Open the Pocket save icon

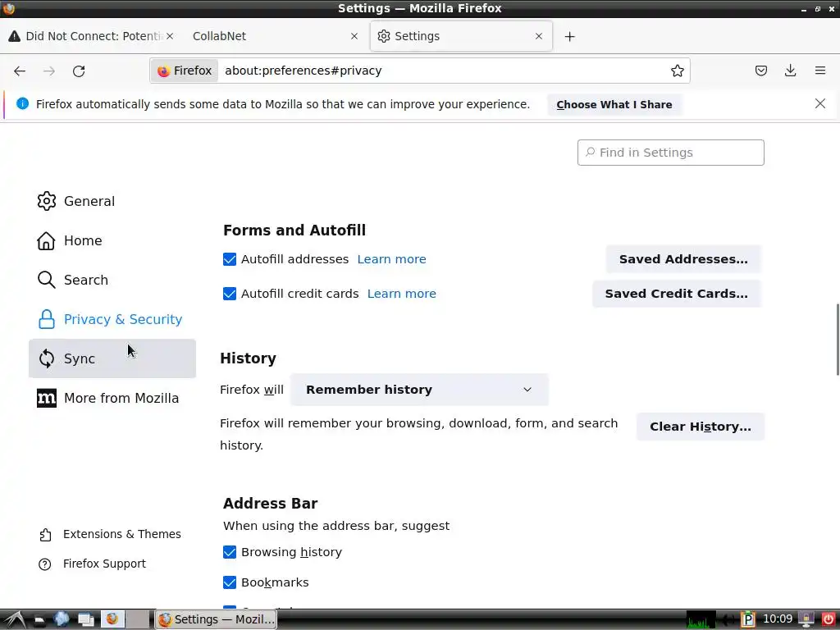760,71
